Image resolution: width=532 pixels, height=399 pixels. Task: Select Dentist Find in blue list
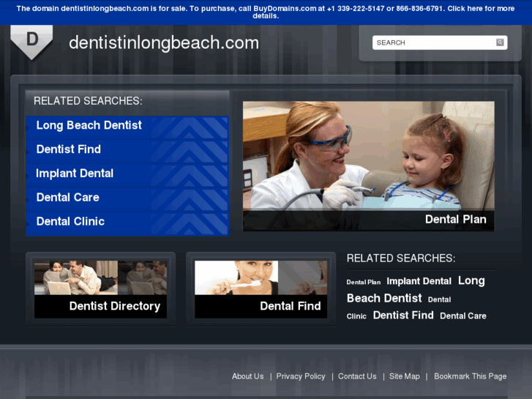[x=69, y=149]
